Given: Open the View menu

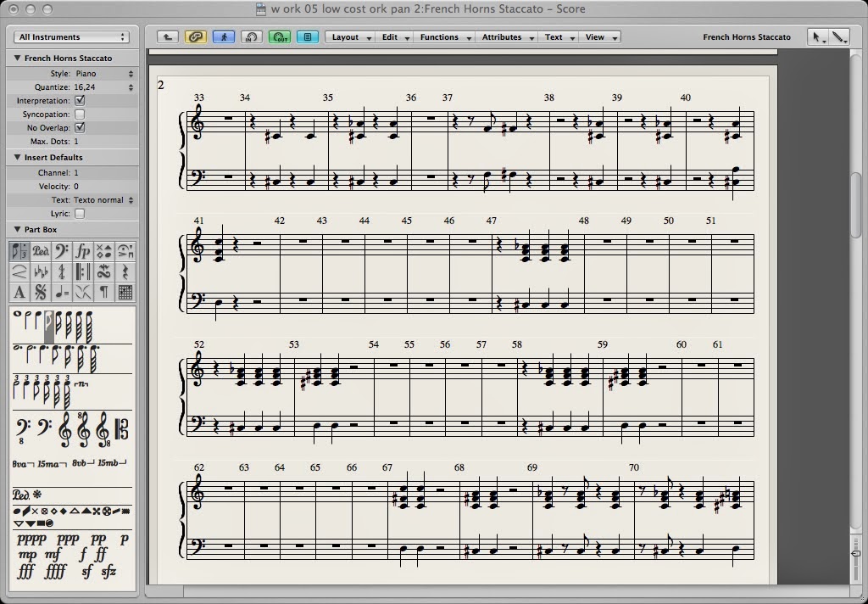Looking at the screenshot, I should [x=600, y=37].
